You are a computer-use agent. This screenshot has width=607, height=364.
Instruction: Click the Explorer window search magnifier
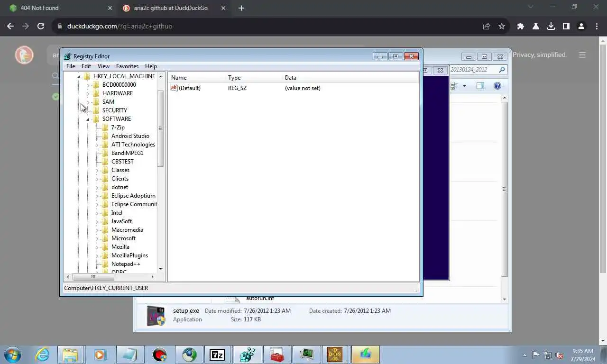(x=502, y=70)
